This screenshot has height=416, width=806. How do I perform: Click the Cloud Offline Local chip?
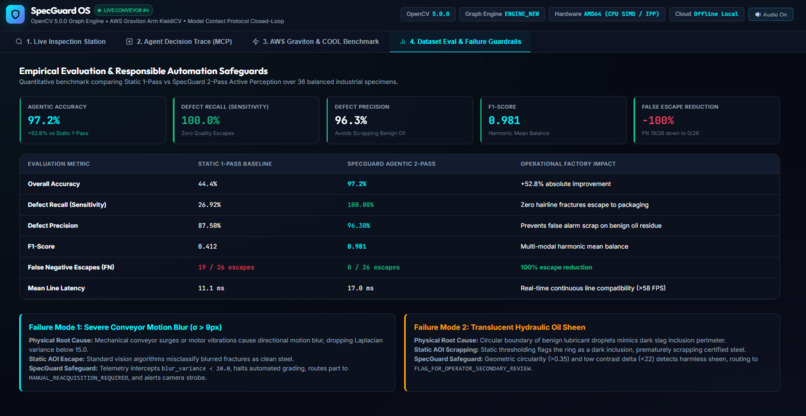(707, 14)
